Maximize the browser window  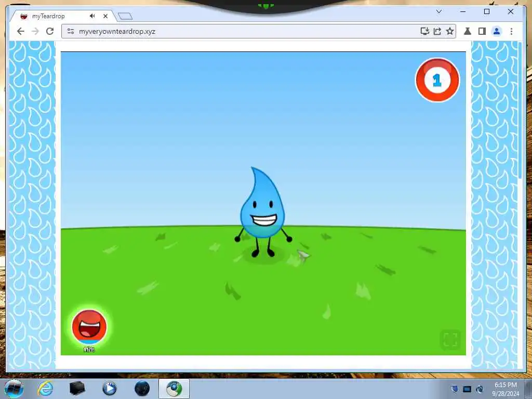point(486,11)
